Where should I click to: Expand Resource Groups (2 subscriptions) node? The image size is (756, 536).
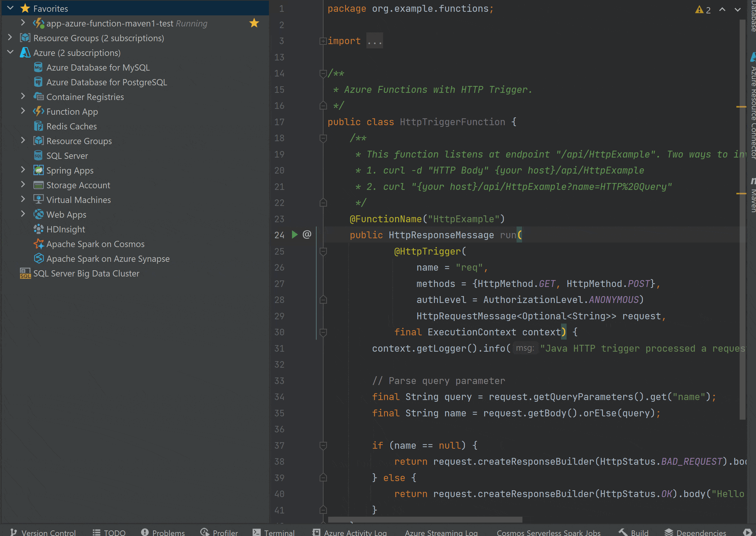click(10, 37)
